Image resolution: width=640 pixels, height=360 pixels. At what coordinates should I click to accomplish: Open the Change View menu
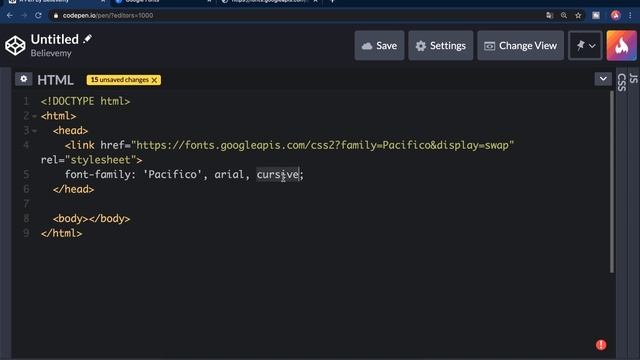520,45
